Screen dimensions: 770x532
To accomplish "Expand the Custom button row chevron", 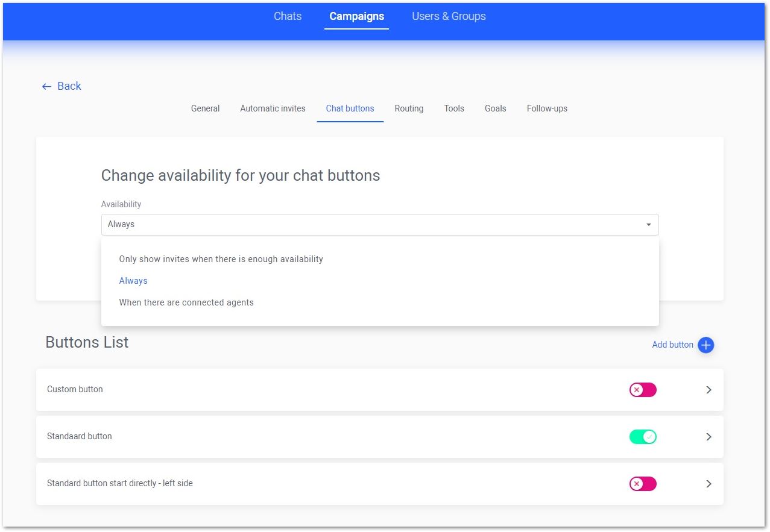I will pyautogui.click(x=709, y=390).
